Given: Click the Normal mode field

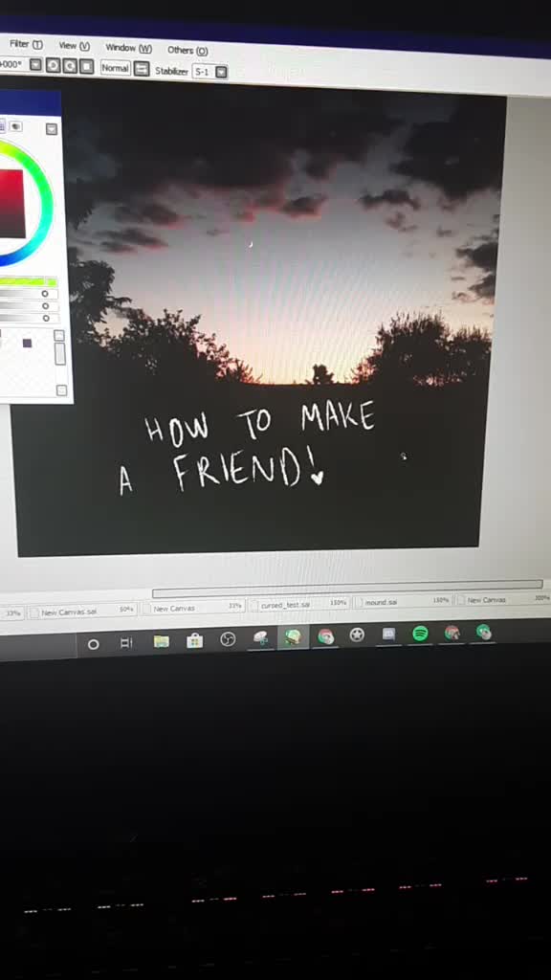Looking at the screenshot, I should pyautogui.click(x=115, y=68).
